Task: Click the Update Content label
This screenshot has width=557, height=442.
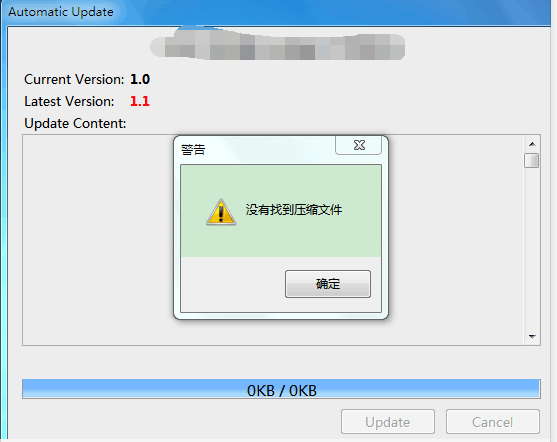Action: pyautogui.click(x=75, y=123)
